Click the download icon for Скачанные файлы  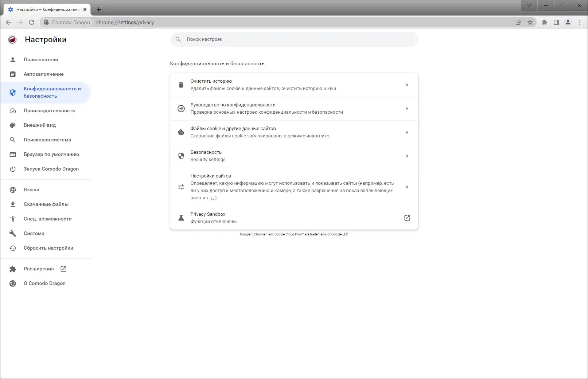13,204
